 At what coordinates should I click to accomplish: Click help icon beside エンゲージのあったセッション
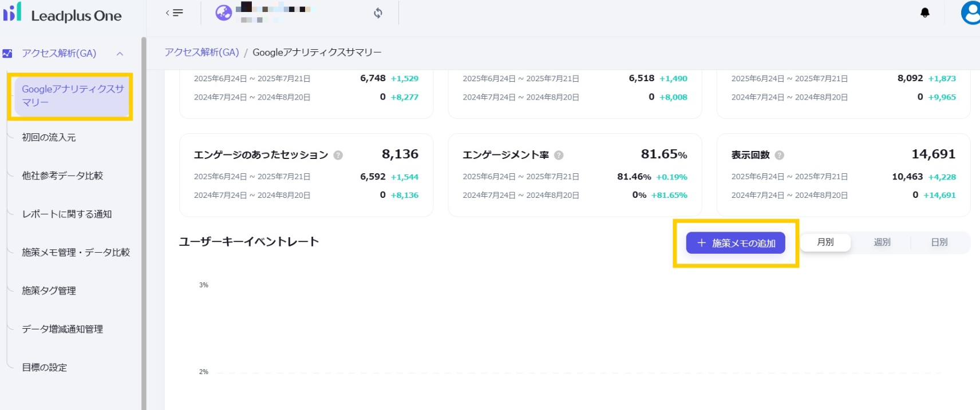point(338,155)
